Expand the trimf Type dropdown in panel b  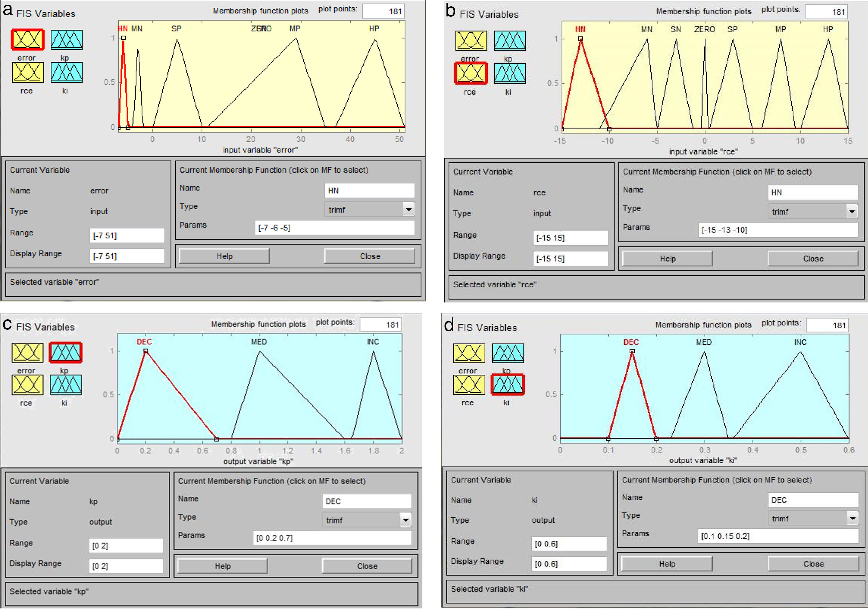tap(852, 212)
